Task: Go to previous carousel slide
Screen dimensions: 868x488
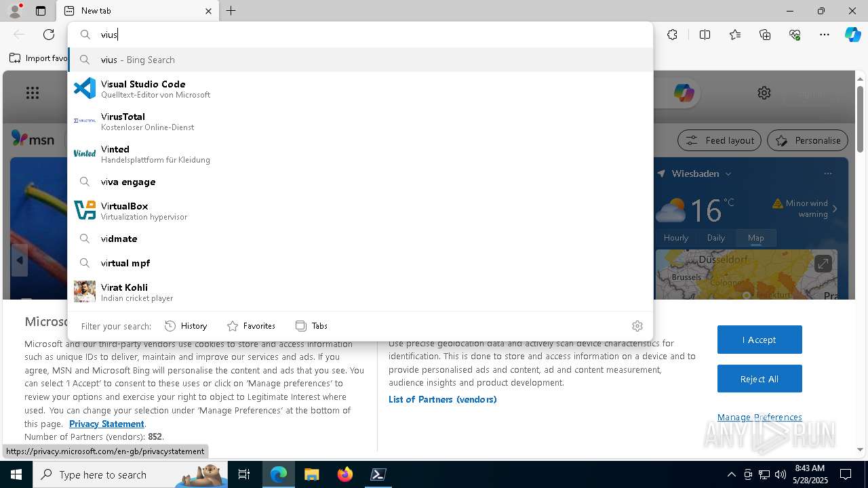Action: (x=20, y=260)
